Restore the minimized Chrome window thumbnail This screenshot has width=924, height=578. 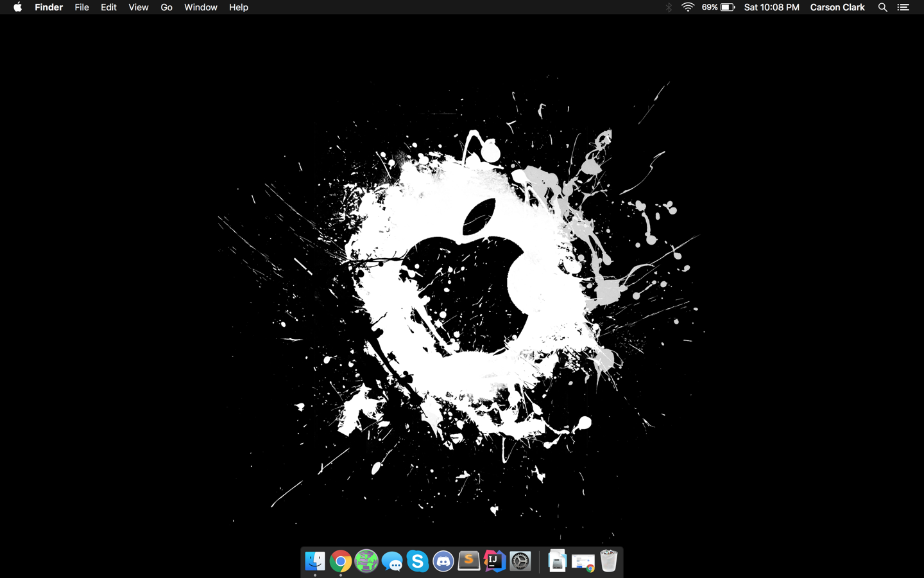coord(583,563)
